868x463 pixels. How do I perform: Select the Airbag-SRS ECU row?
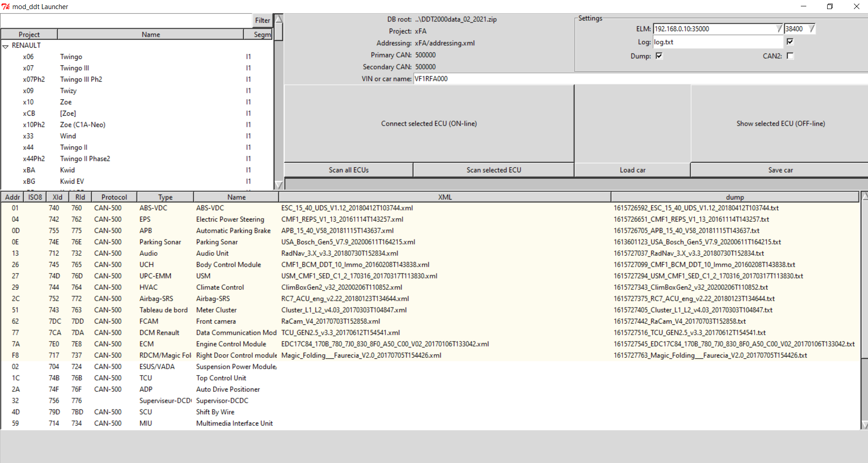(430, 299)
